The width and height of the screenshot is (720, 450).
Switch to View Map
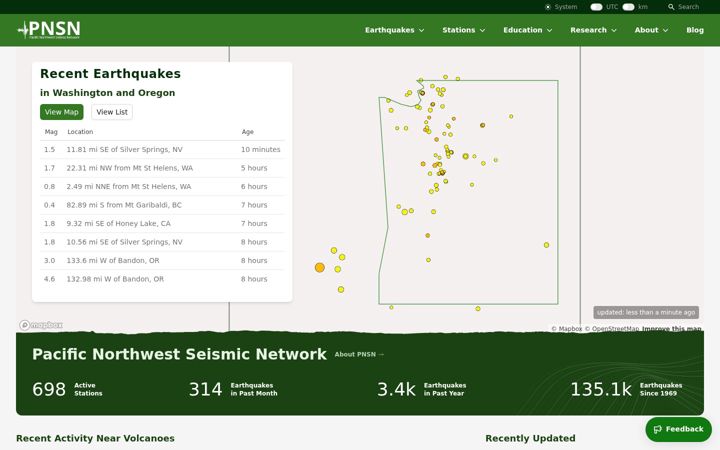pos(62,112)
